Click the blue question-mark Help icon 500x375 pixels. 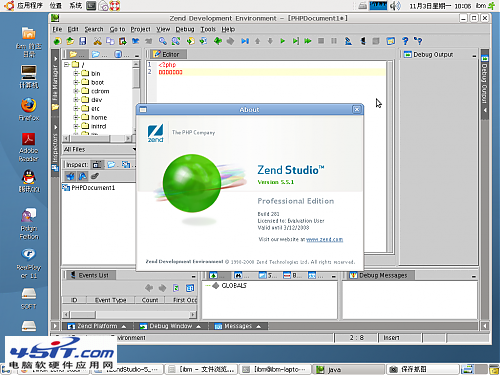click(405, 41)
